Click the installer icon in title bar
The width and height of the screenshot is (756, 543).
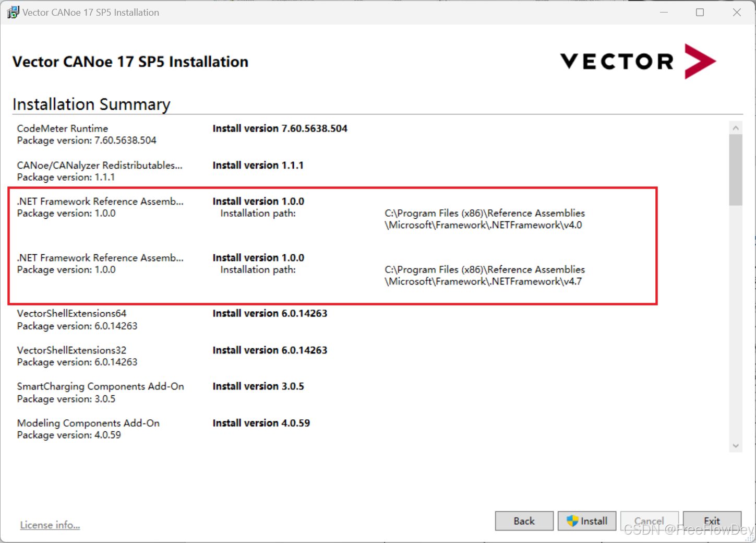click(x=13, y=12)
